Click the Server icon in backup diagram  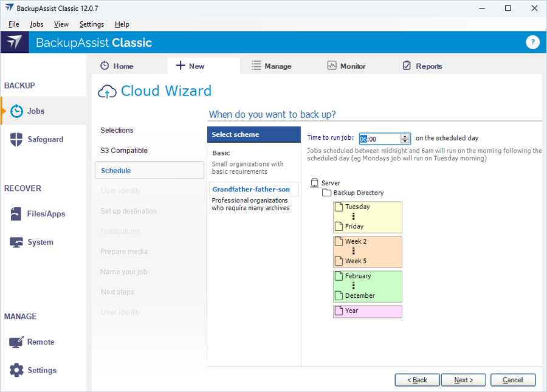coord(314,183)
